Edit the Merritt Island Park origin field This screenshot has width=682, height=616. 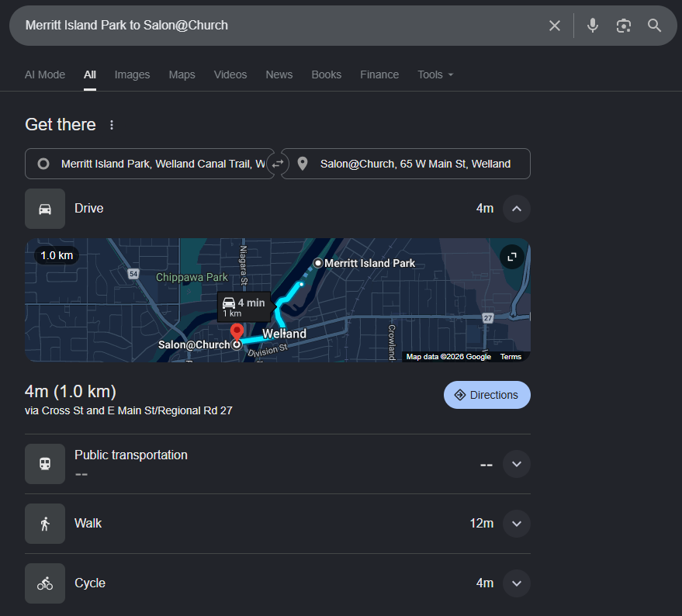click(x=149, y=164)
